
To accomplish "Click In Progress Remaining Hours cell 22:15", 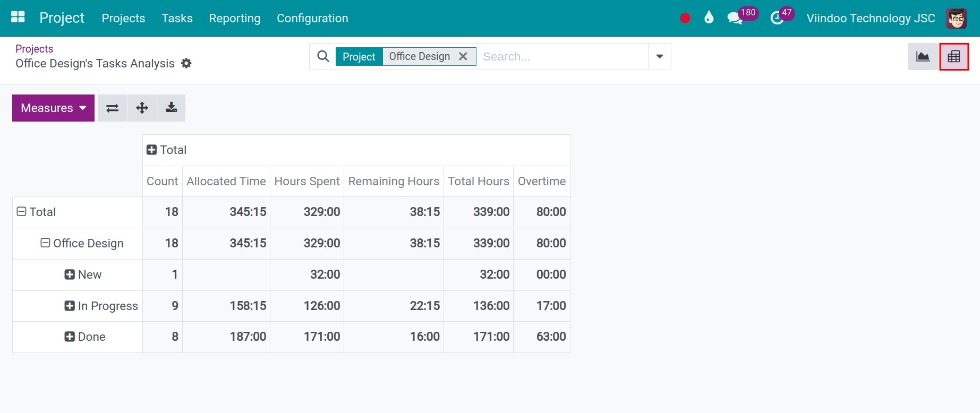I will pyautogui.click(x=394, y=306).
